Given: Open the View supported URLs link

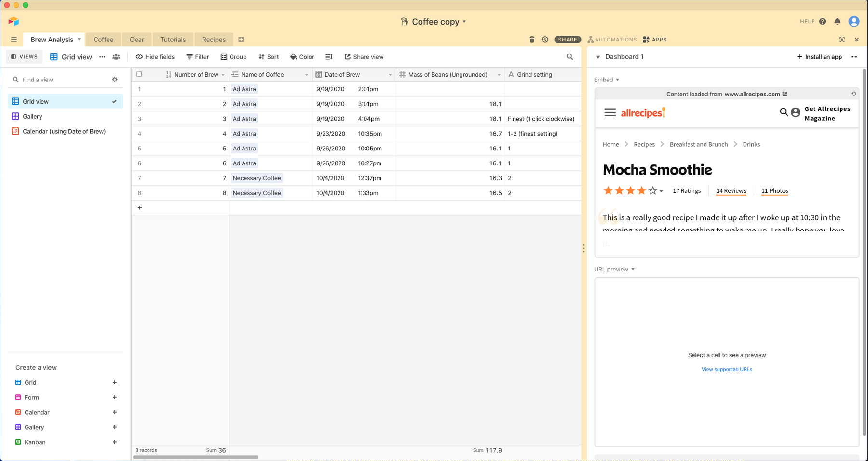Looking at the screenshot, I should pyautogui.click(x=727, y=370).
